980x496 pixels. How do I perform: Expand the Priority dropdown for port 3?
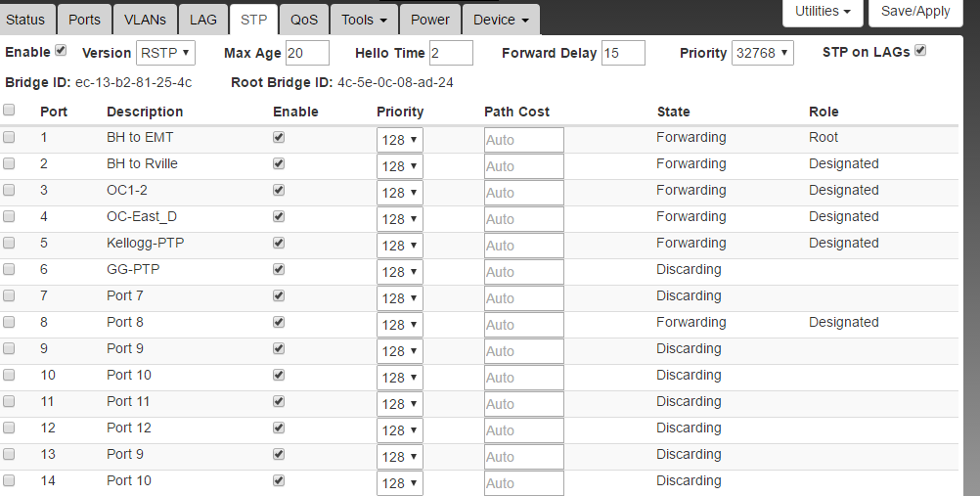click(x=400, y=193)
